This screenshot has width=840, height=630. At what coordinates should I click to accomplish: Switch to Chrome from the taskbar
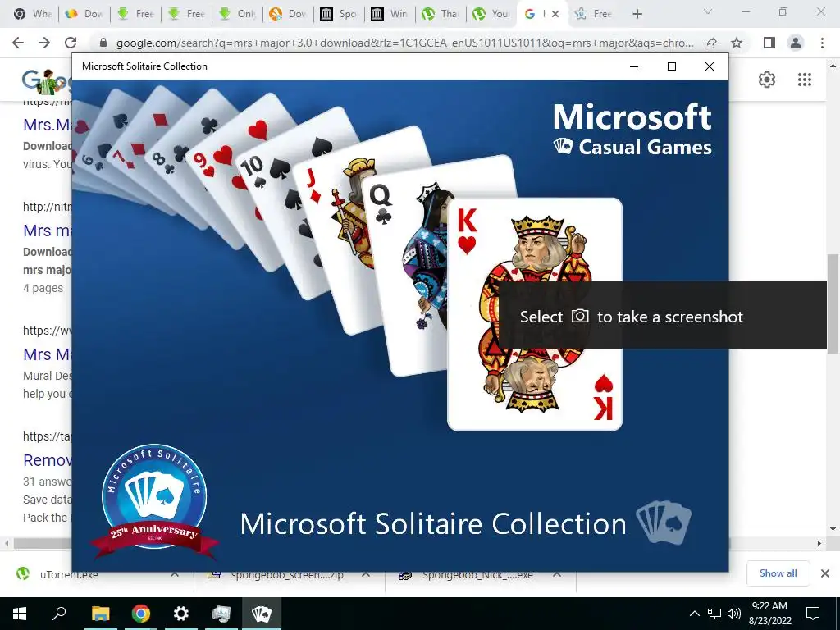point(141,614)
